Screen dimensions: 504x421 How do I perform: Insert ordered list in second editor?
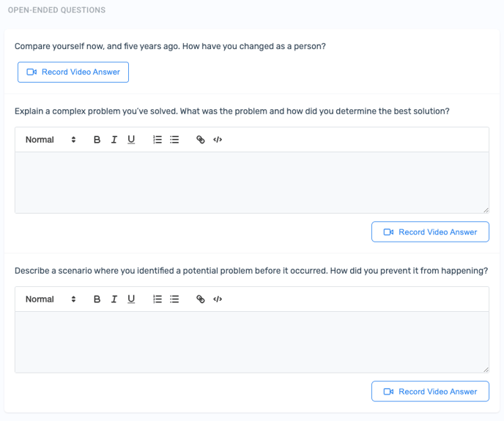coord(157,299)
